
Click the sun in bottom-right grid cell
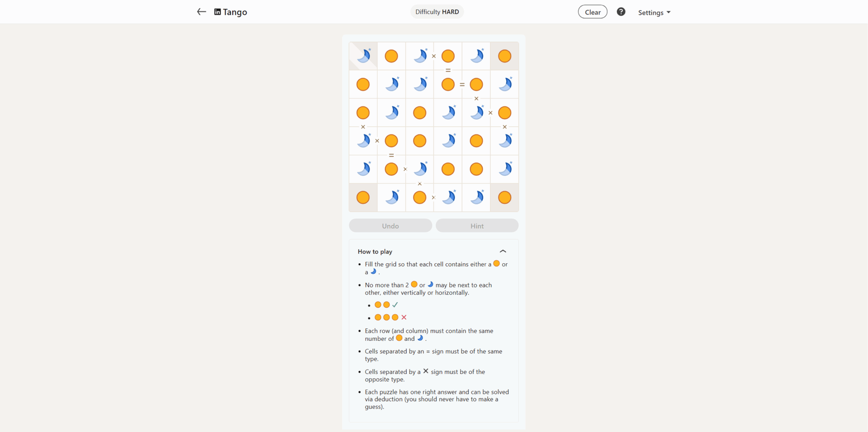coord(505,198)
